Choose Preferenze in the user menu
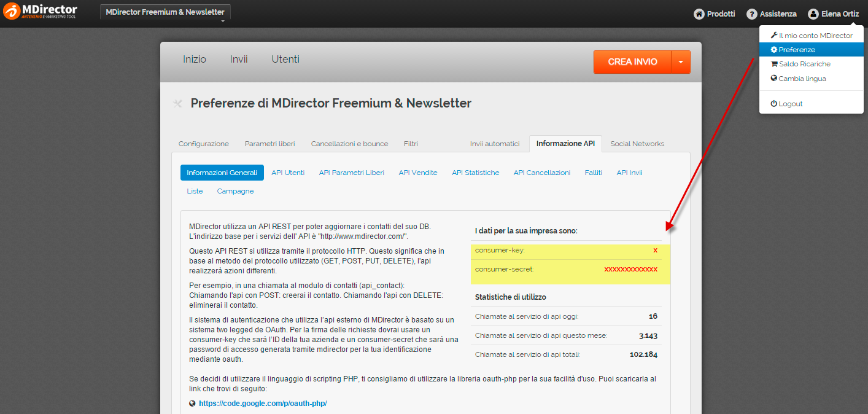The image size is (868, 414). pyautogui.click(x=811, y=50)
